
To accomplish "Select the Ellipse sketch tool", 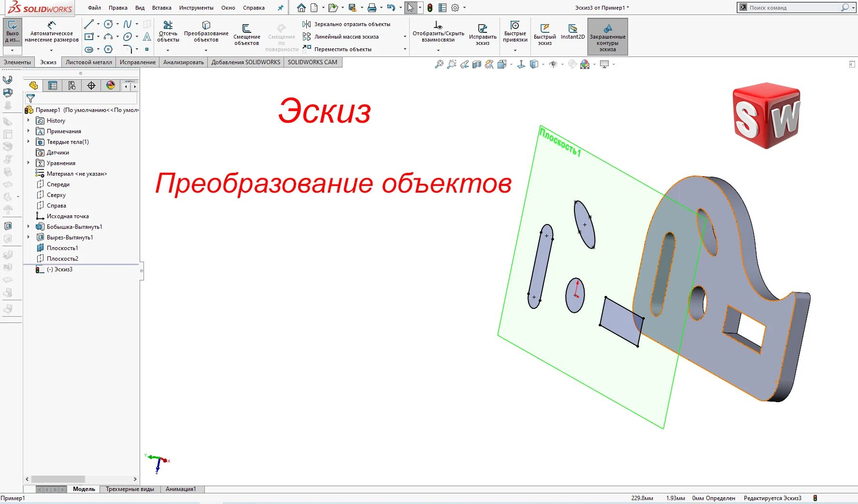I will (x=128, y=37).
